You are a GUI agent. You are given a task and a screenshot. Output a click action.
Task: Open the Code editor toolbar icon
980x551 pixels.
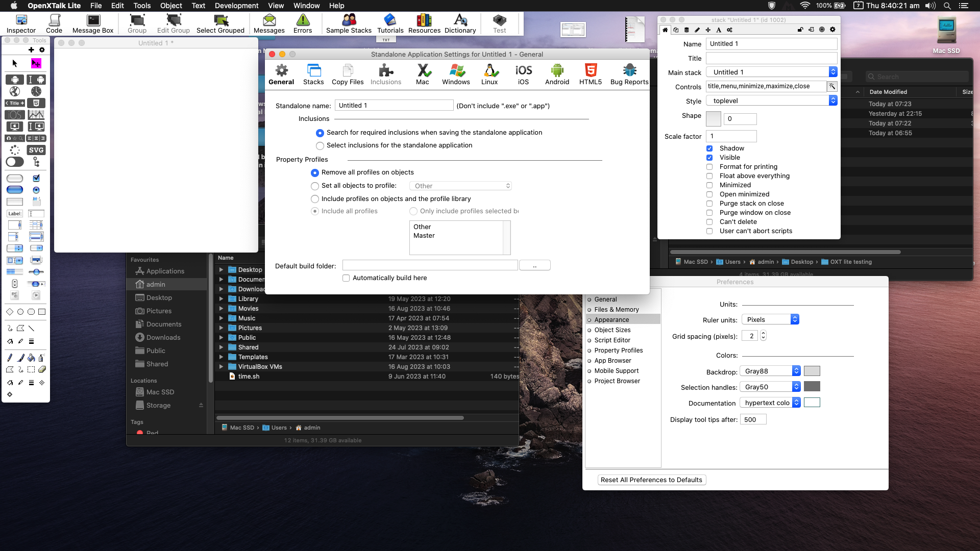click(x=54, y=23)
